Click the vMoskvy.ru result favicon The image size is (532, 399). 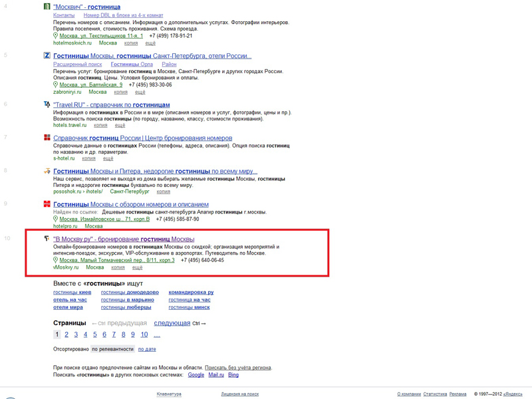click(47, 239)
